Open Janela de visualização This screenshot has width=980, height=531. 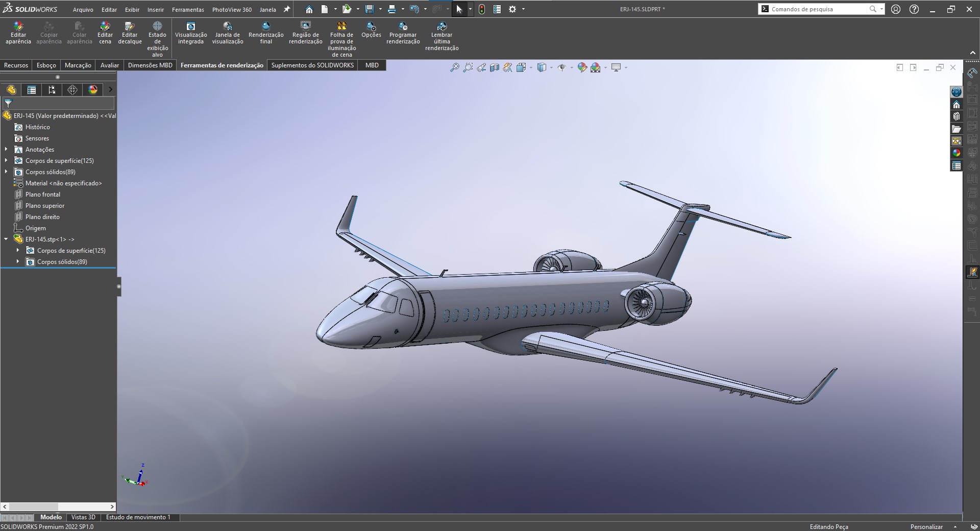228,33
